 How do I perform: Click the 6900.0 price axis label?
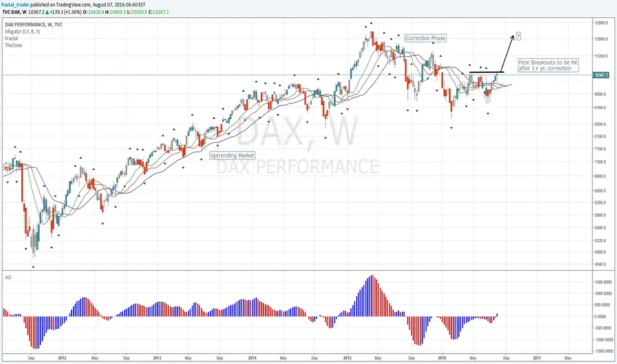coord(601,176)
